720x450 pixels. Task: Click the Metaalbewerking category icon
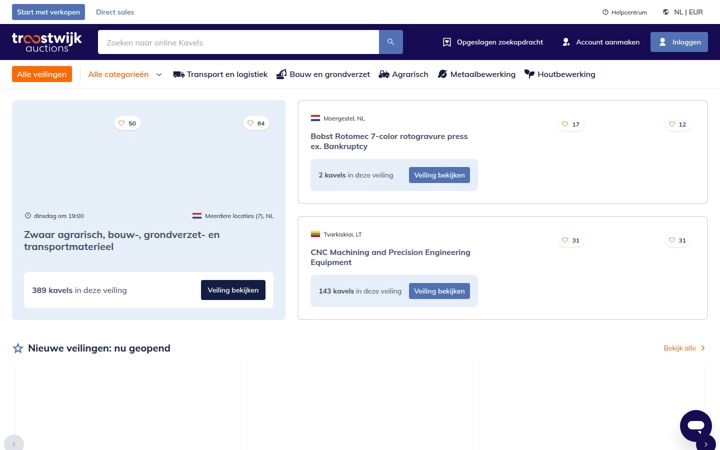pos(442,74)
